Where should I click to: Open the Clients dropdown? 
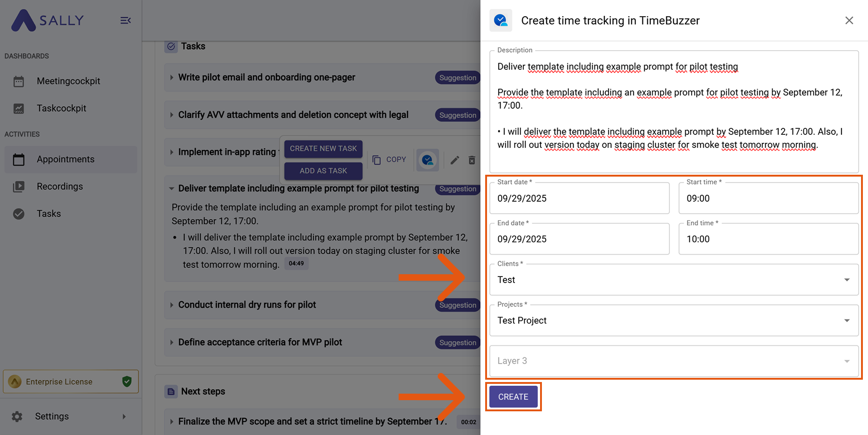(674, 280)
